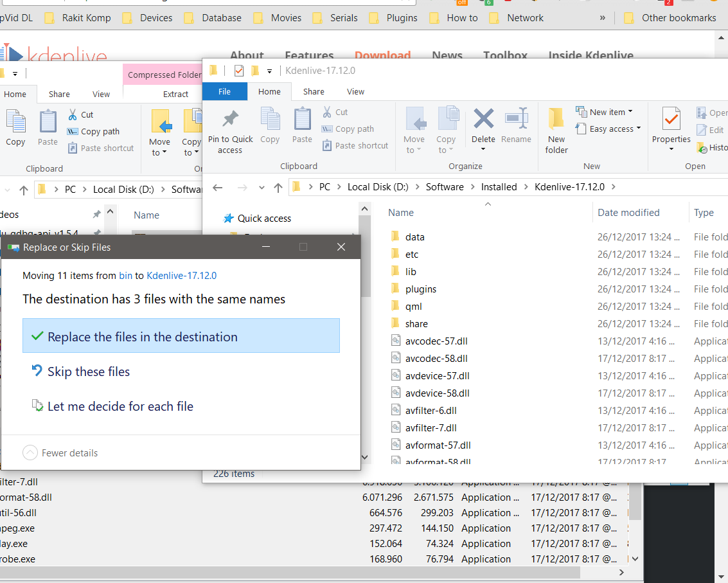Open Other bookmarks folder
This screenshot has width=728, height=583.
[x=670, y=17]
